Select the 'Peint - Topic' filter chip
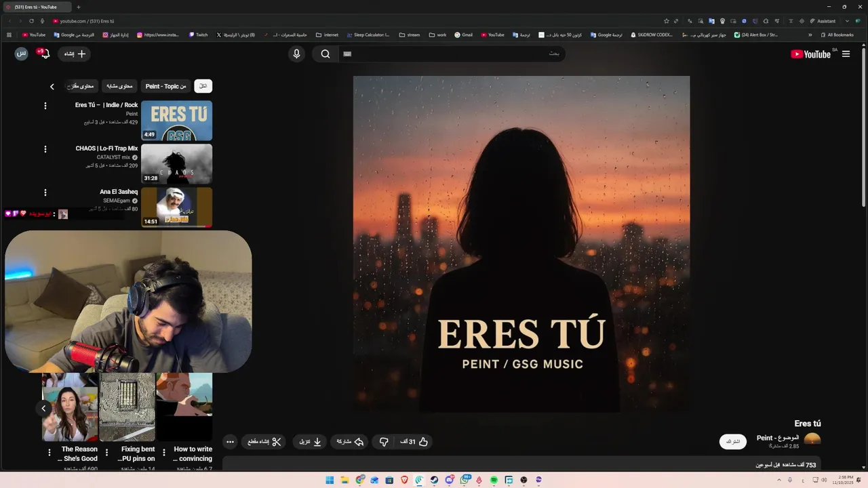The width and height of the screenshot is (868, 488). tap(165, 86)
